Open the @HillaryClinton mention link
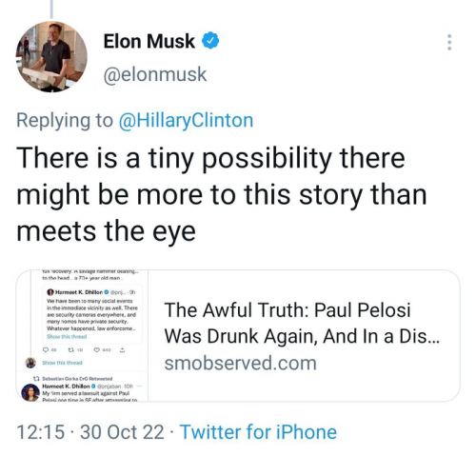The height and width of the screenshot is (456, 476). pos(186,121)
